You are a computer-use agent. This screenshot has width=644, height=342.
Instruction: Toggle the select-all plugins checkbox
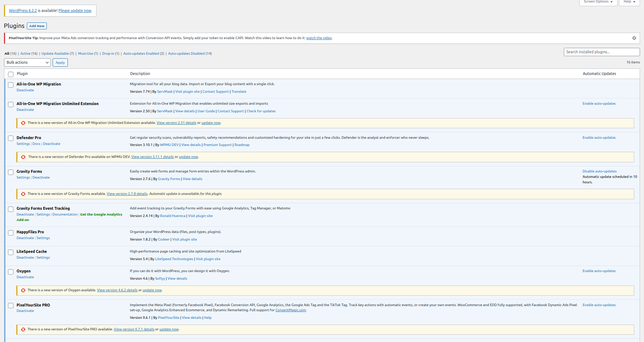[11, 74]
